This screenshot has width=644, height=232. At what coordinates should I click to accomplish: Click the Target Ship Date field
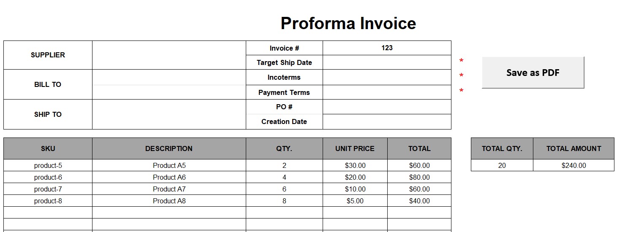coord(387,62)
